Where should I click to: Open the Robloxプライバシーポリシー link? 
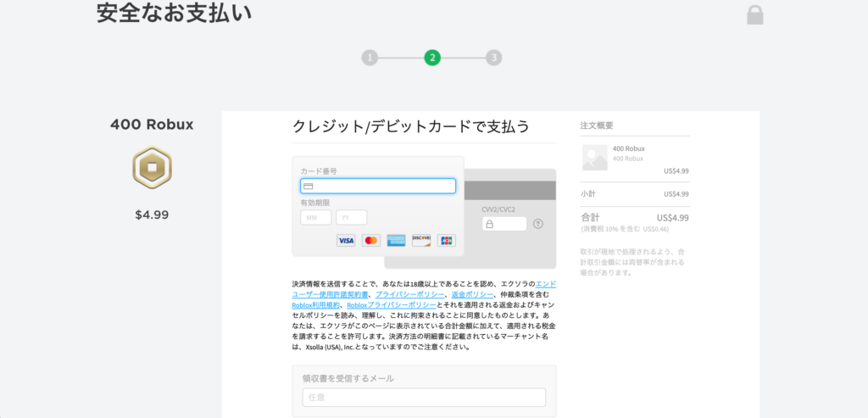(392, 305)
